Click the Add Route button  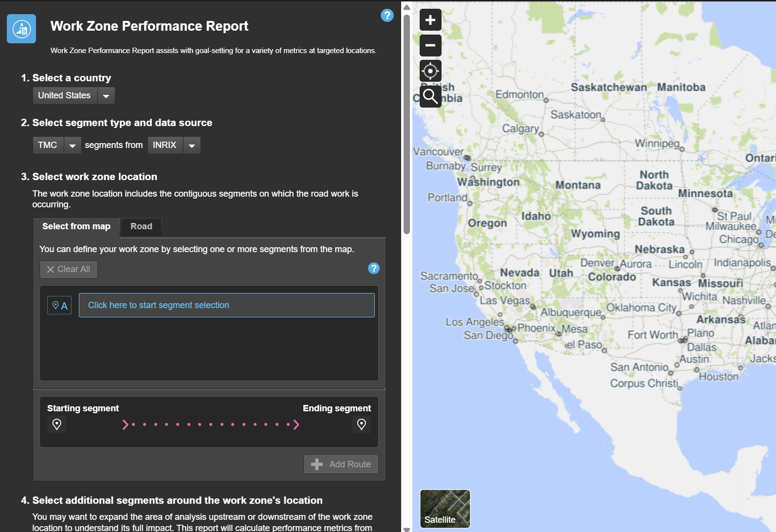[341, 464]
